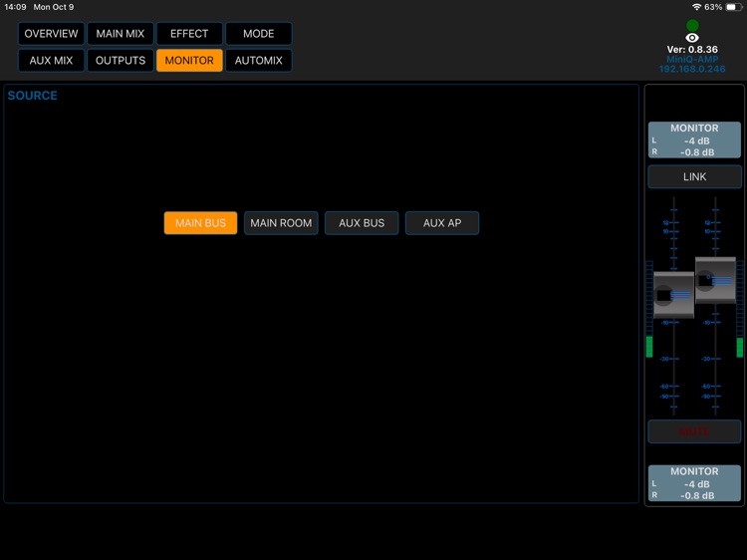Screen dimensions: 747x560
Task: Tap the Wi-Fi status icon
Action: pyautogui.click(x=696, y=7)
